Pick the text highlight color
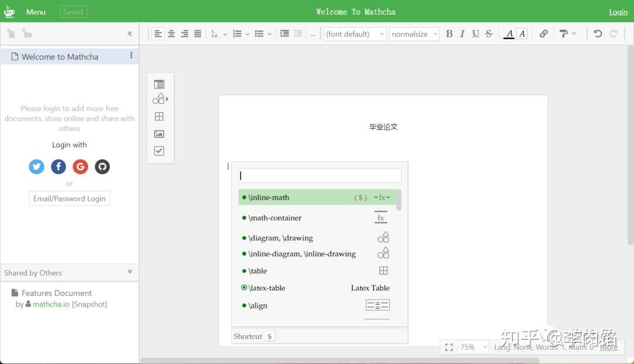This screenshot has width=634, height=364. pyautogui.click(x=522, y=34)
